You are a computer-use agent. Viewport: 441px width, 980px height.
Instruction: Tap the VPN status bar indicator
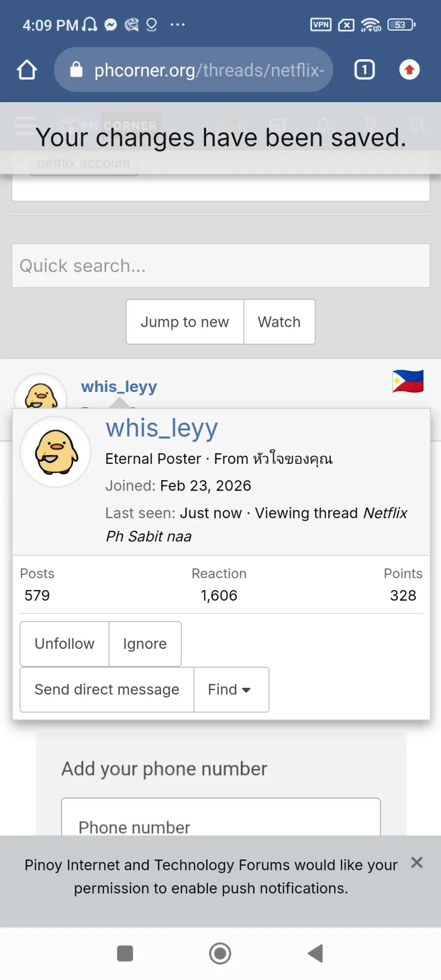(321, 24)
